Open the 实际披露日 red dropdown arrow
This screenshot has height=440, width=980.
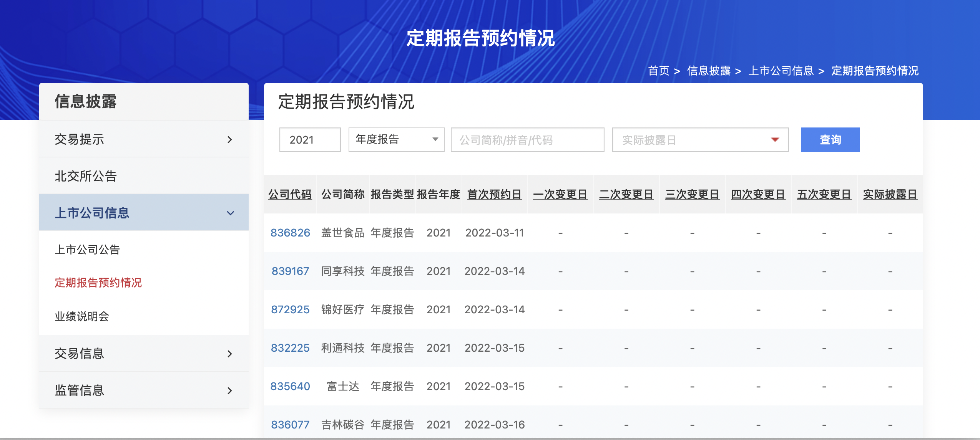point(775,140)
